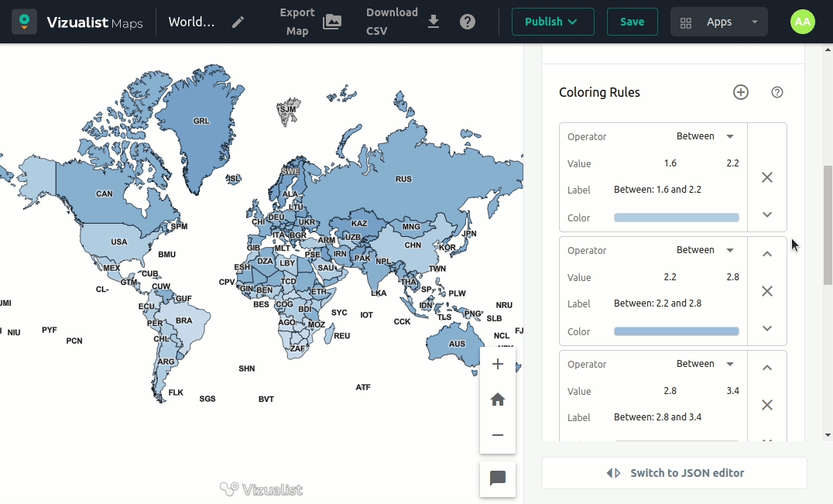This screenshot has width=833, height=504.
Task: Pick color for 1.6 to 2.2 rule
Action: tap(676, 218)
